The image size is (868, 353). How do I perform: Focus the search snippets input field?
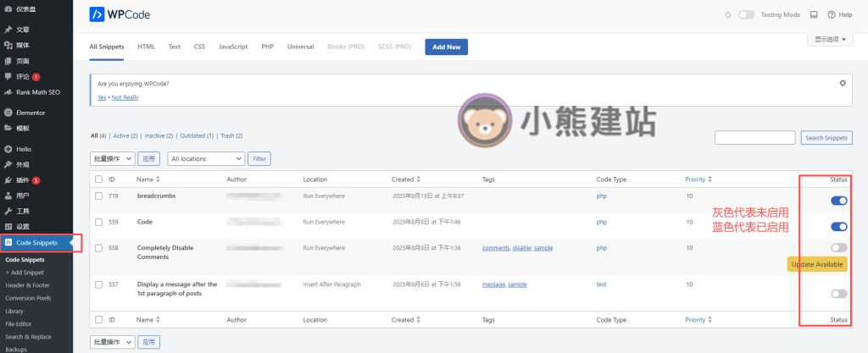coord(754,138)
